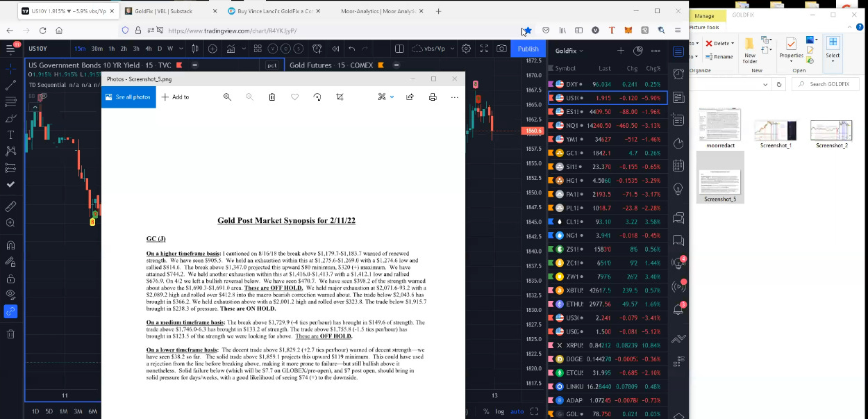This screenshot has width=868, height=419.
Task: Select the 5D date range
Action: coord(49,411)
